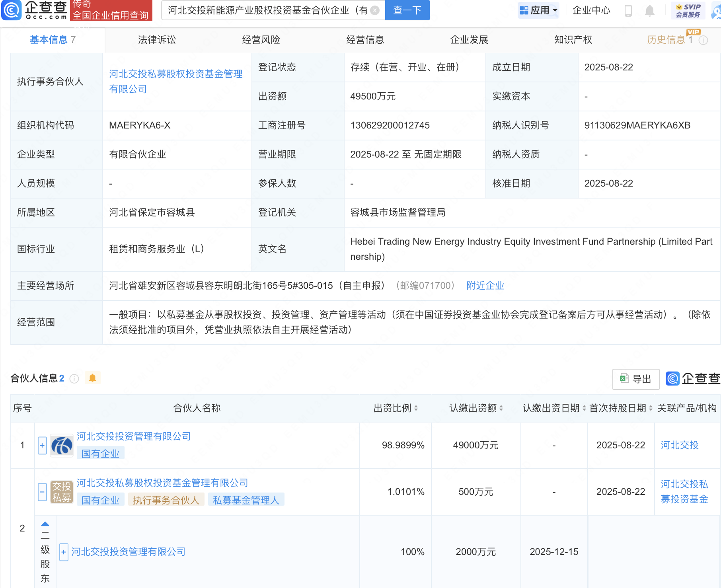Click the info icon beside 历史信息
The width and height of the screenshot is (721, 588).
pos(703,40)
